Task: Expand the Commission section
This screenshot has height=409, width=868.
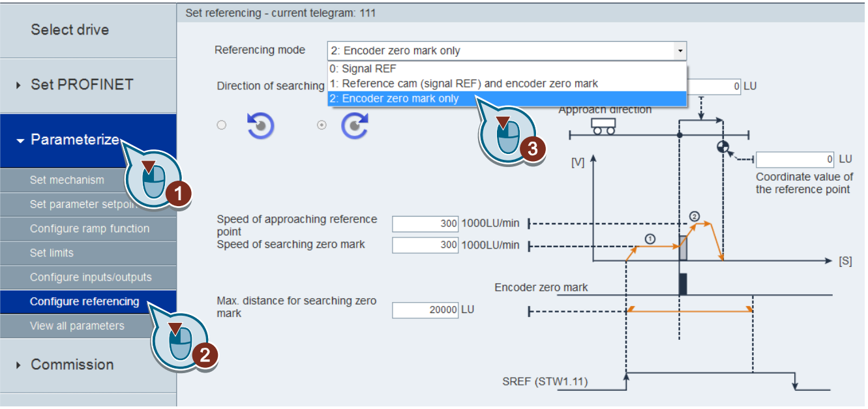Action: pos(88,365)
